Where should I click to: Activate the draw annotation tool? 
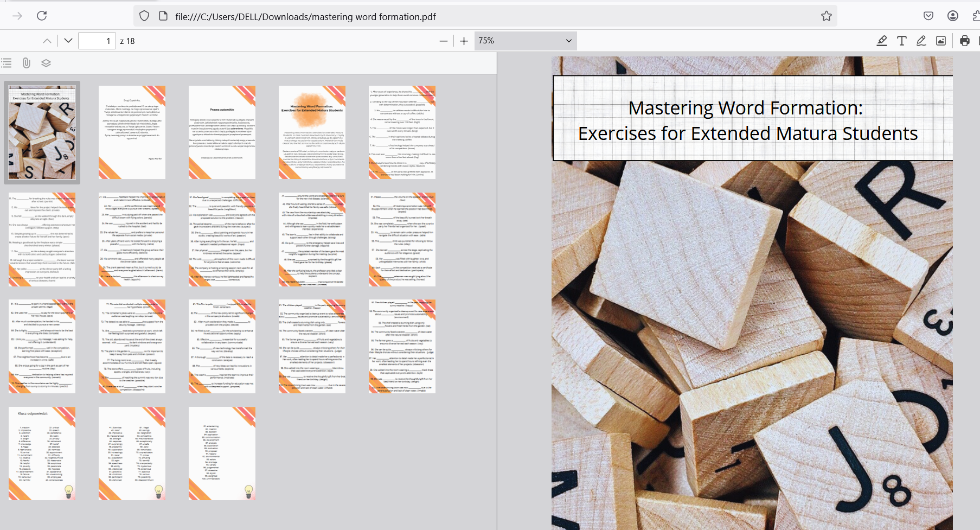(x=921, y=41)
